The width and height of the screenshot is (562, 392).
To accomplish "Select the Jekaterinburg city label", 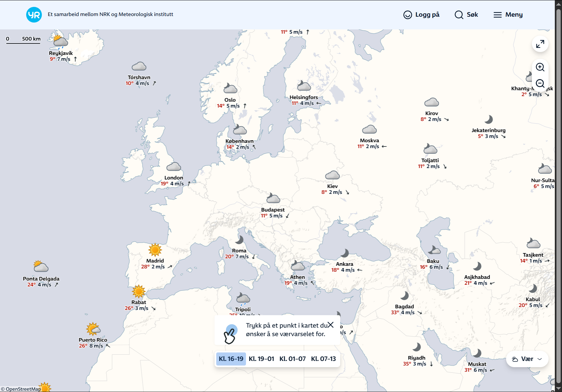I will pos(488,130).
